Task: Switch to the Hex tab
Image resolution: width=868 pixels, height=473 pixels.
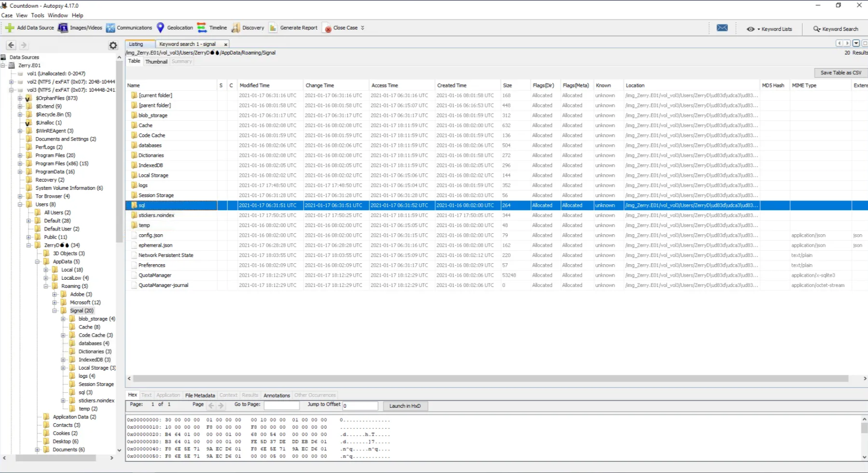Action: click(x=133, y=395)
